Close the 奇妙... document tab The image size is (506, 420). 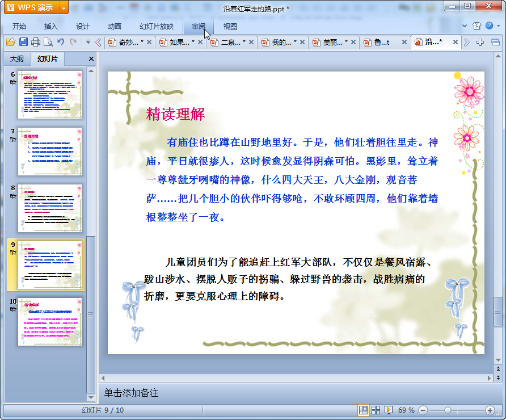pyautogui.click(x=149, y=42)
